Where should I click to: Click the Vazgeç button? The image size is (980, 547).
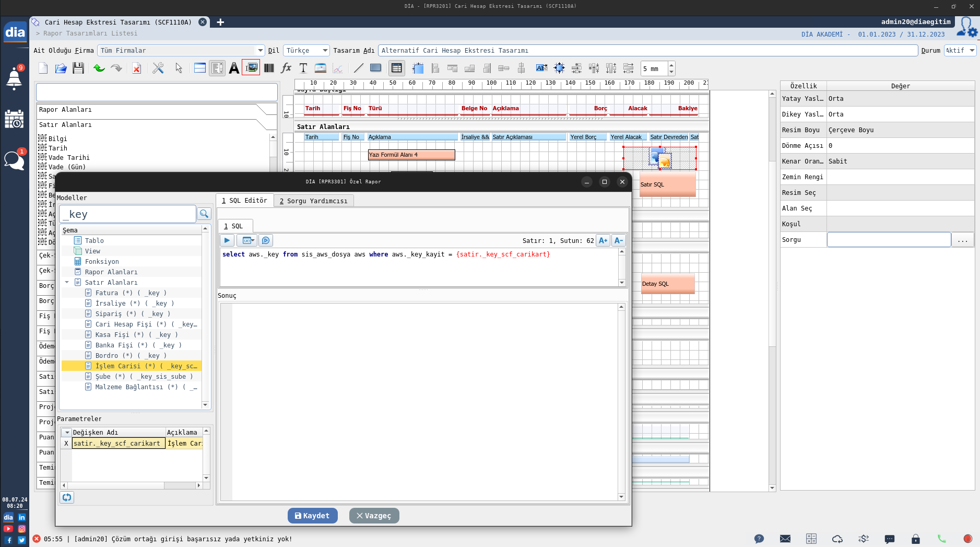pyautogui.click(x=374, y=516)
